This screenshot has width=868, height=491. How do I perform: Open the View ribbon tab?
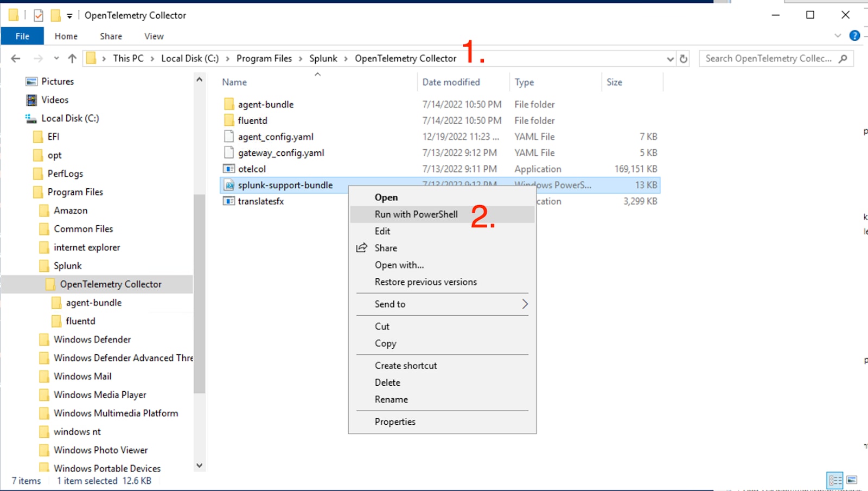coord(154,36)
